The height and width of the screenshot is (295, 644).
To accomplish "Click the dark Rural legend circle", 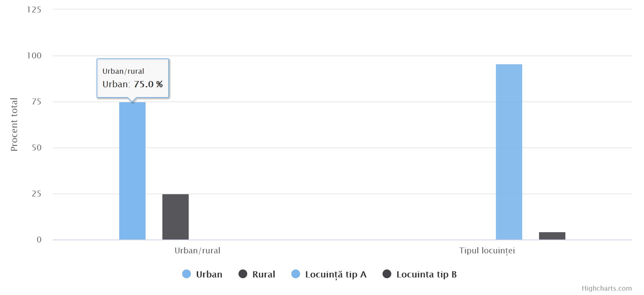I will (x=243, y=274).
